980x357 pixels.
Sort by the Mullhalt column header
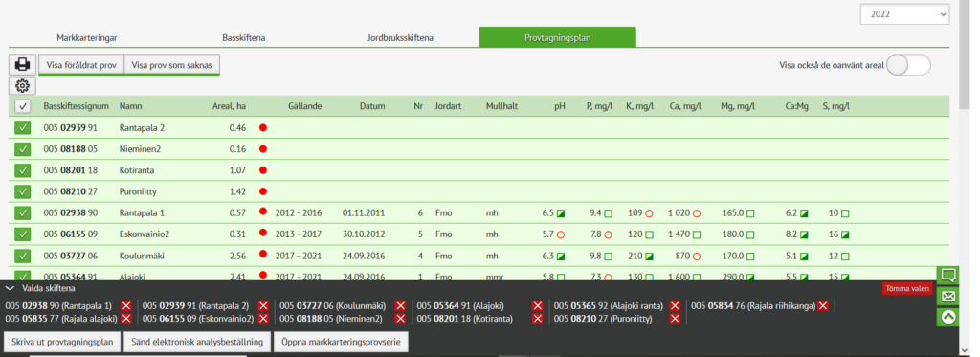[501, 106]
